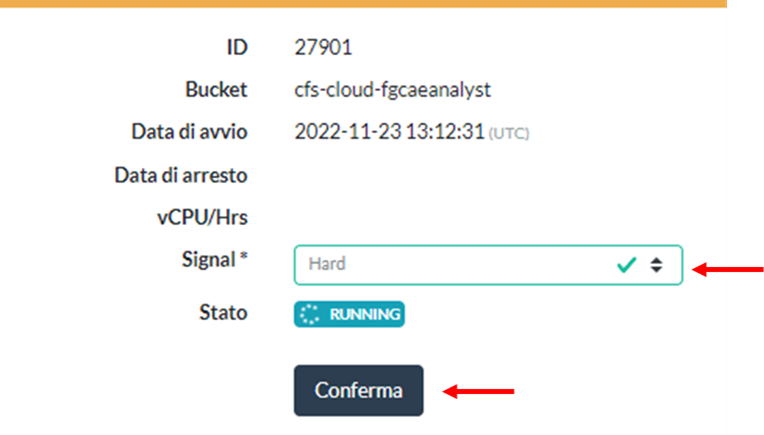Click the bucket name cfs-cloud-fgcaeanalyst
764x435 pixels.
(393, 90)
